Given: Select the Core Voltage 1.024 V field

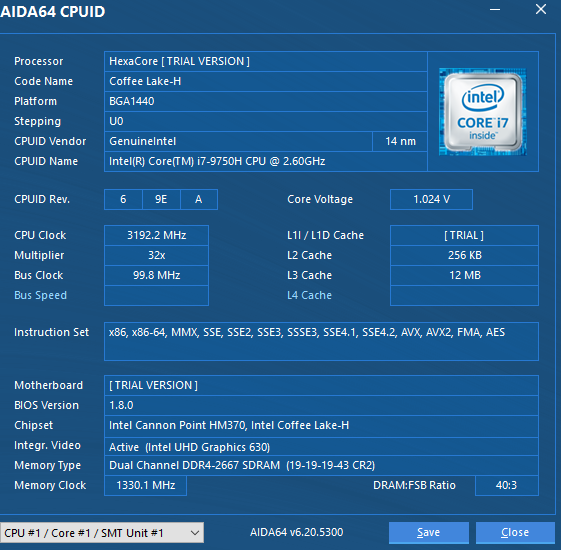Looking at the screenshot, I should point(431,199).
